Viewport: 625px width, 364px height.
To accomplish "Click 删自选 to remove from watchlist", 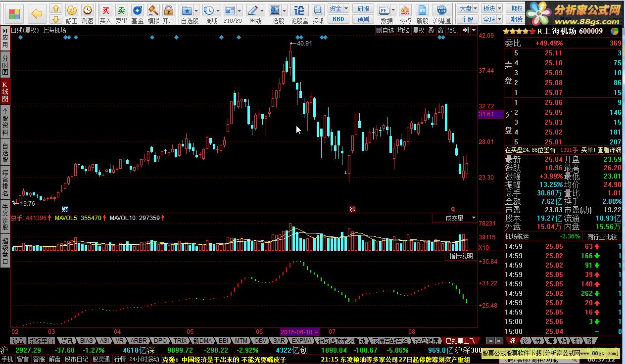I will [x=385, y=30].
